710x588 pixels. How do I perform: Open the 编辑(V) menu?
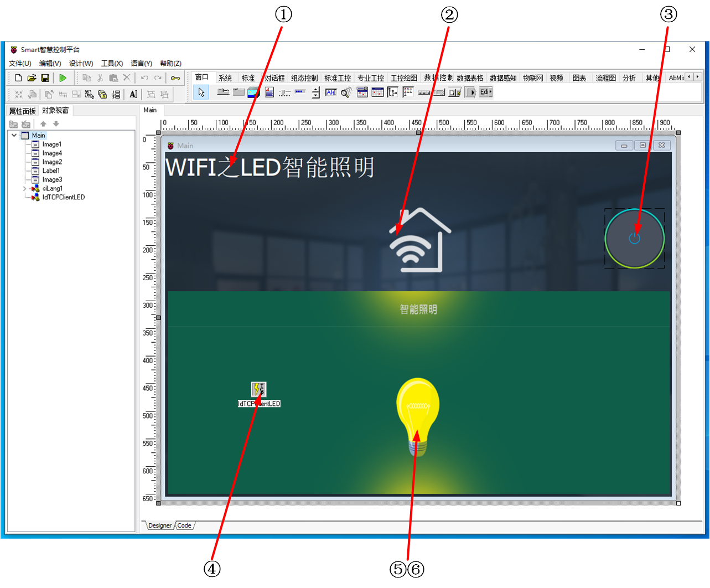tap(50, 64)
